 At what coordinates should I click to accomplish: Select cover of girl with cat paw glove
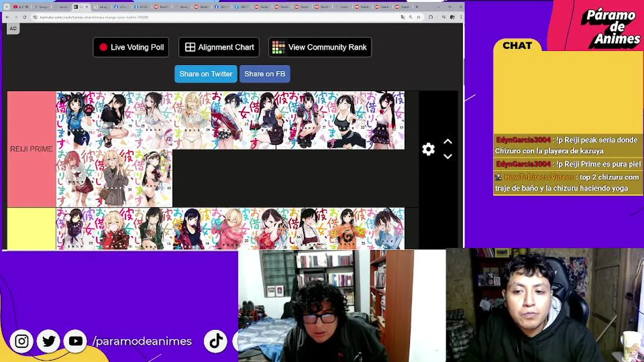pyautogui.click(x=75, y=120)
